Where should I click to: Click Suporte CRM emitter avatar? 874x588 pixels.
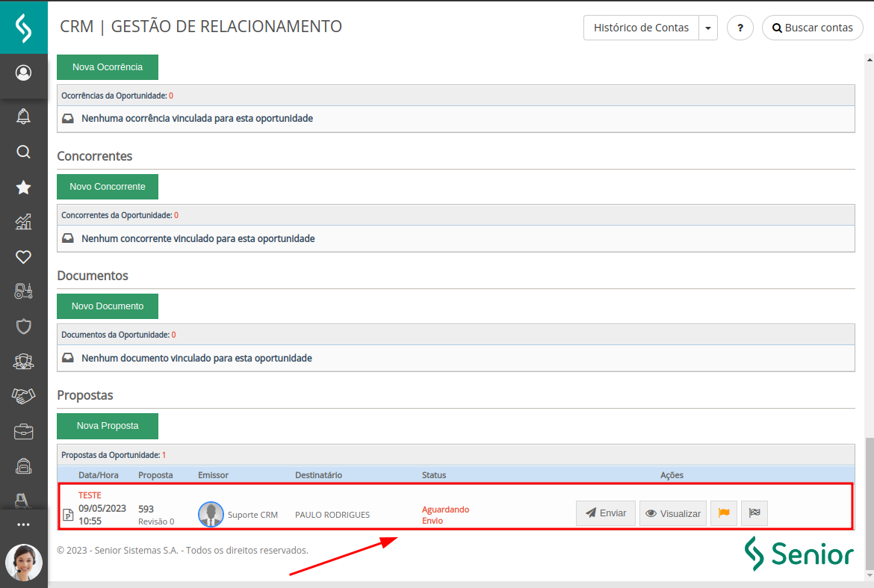pyautogui.click(x=211, y=514)
